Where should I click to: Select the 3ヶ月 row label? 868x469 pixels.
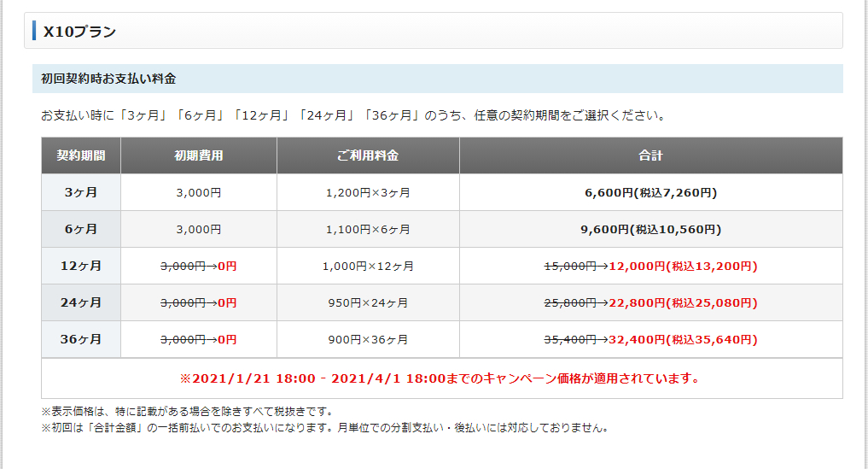[x=81, y=192]
